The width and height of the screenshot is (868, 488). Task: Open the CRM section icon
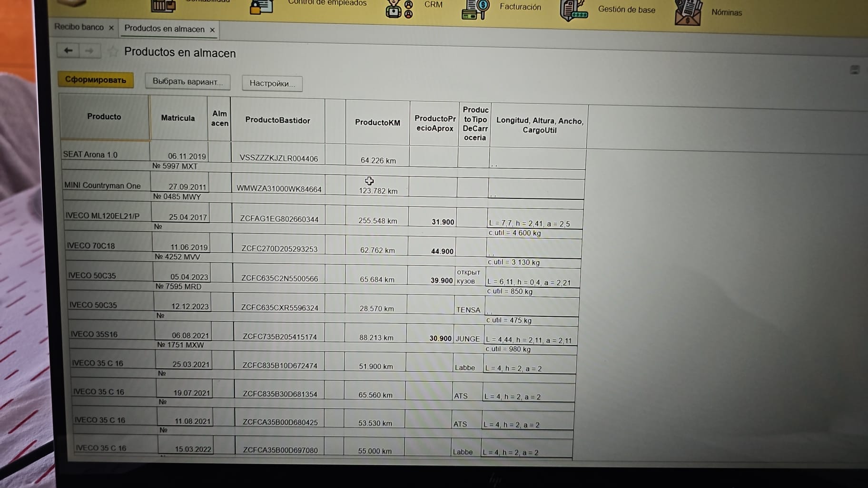398,9
